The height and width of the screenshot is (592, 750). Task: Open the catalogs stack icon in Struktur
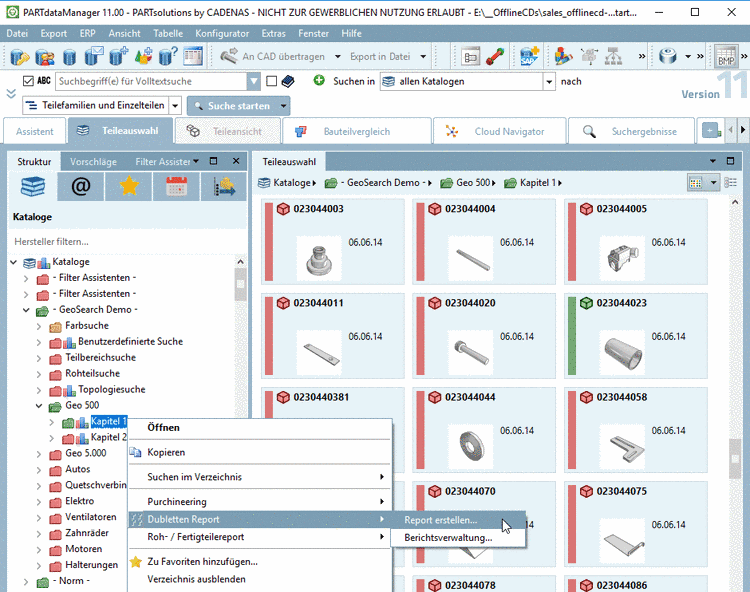pyautogui.click(x=33, y=186)
